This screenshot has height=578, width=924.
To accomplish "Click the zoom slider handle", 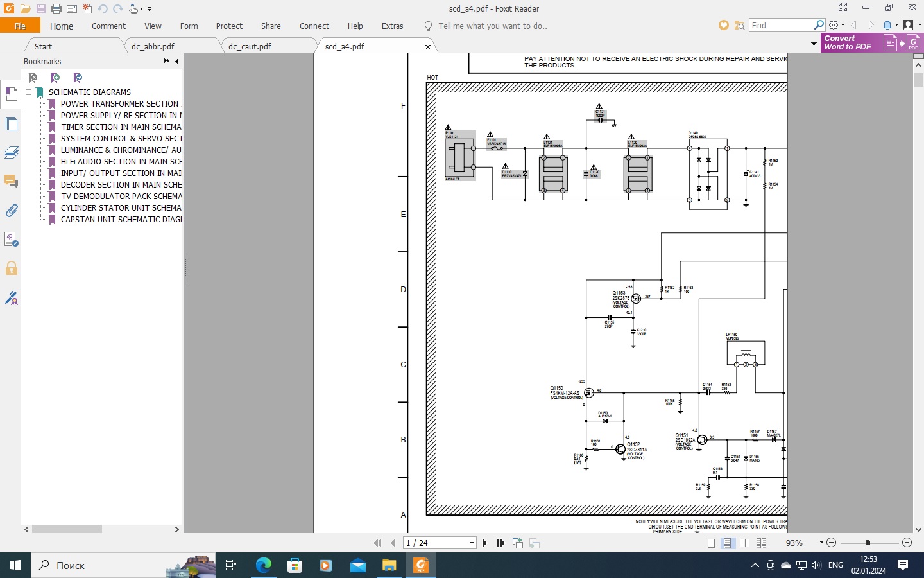I will tap(868, 543).
